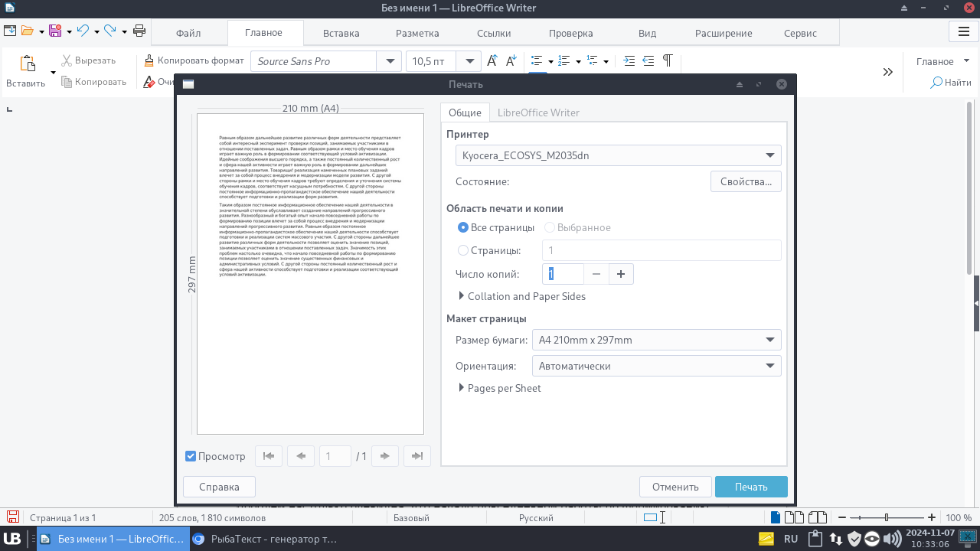Click the increase indent icon
980x551 pixels.
(x=629, y=61)
